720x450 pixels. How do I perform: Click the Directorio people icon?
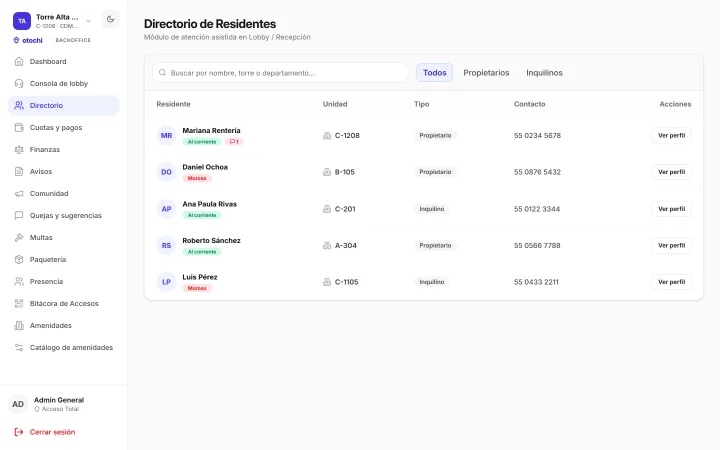(x=19, y=106)
